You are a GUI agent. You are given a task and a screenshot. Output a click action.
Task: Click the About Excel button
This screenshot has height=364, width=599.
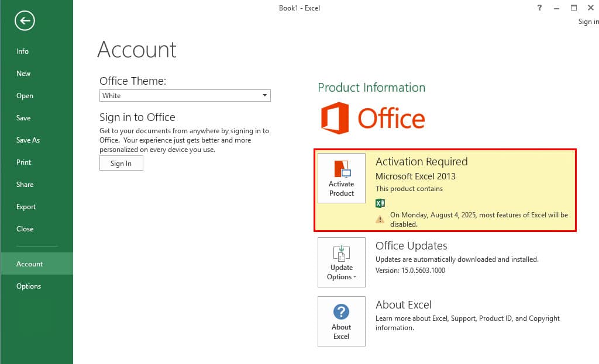pos(342,321)
